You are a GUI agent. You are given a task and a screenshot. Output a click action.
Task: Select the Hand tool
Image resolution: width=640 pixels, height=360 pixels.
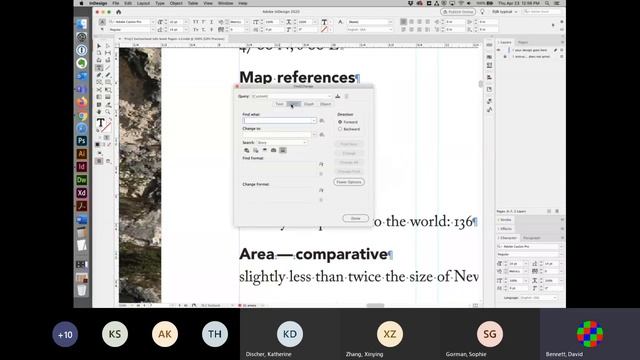(x=99, y=111)
